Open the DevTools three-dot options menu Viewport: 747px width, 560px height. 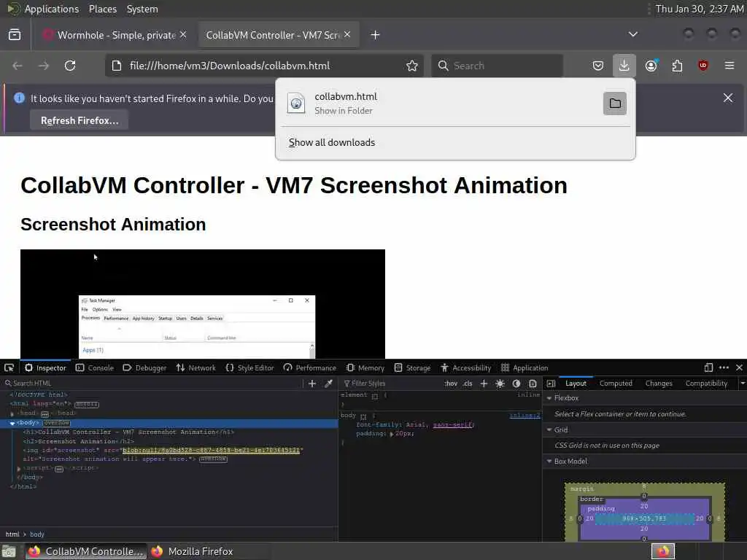point(724,367)
